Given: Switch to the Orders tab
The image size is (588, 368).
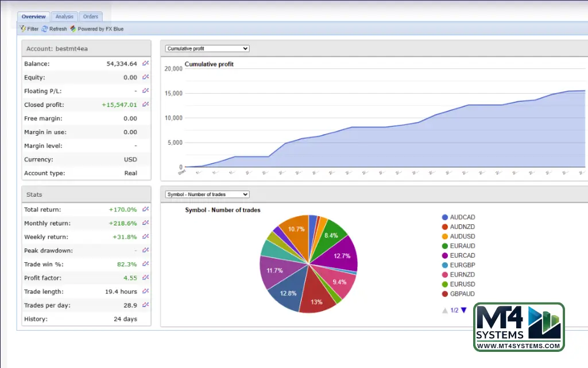Looking at the screenshot, I should coord(90,17).
